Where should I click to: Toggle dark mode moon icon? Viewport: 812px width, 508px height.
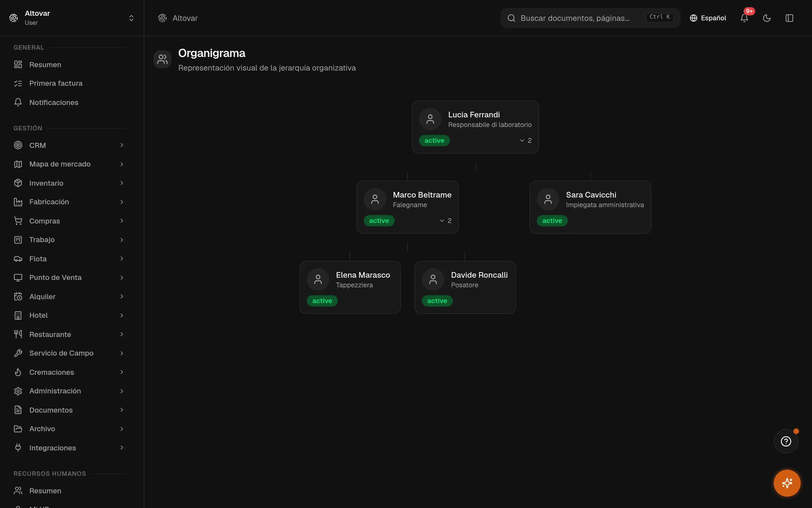pos(767,18)
